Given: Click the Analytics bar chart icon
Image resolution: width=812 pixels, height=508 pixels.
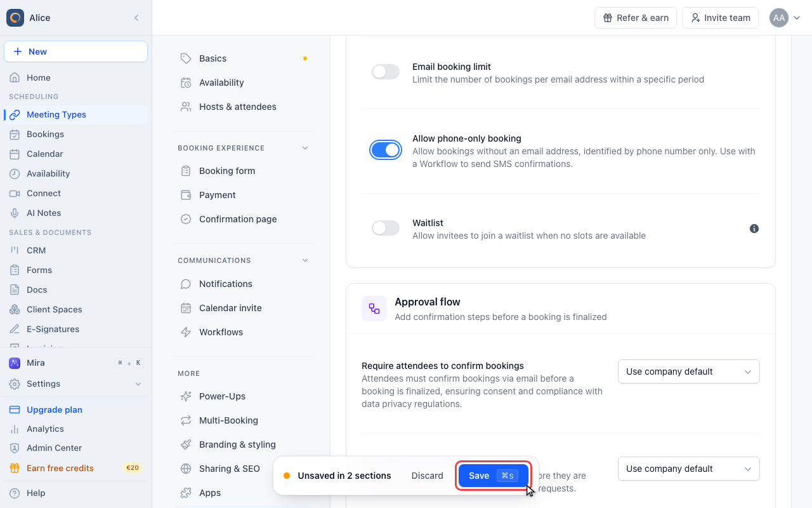Looking at the screenshot, I should pos(15,429).
